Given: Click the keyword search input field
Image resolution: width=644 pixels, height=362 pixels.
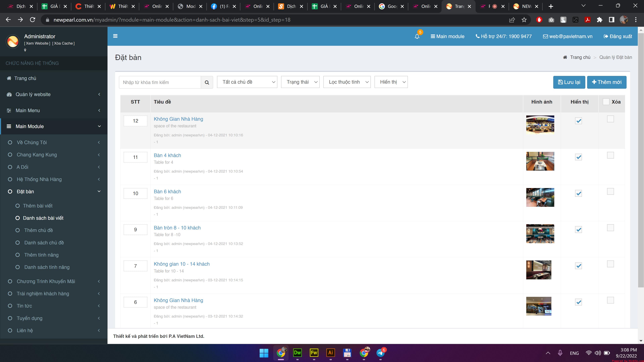Looking at the screenshot, I should click(160, 82).
